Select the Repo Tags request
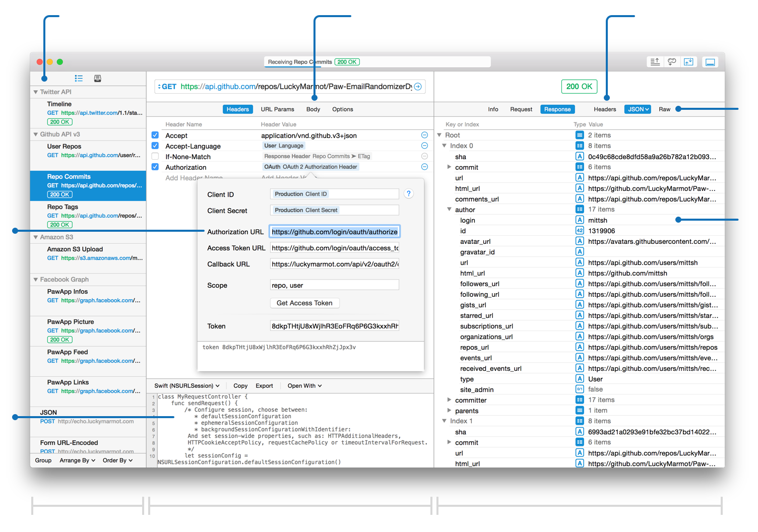Image resolution: width=758 pixels, height=532 pixels. coord(88,216)
